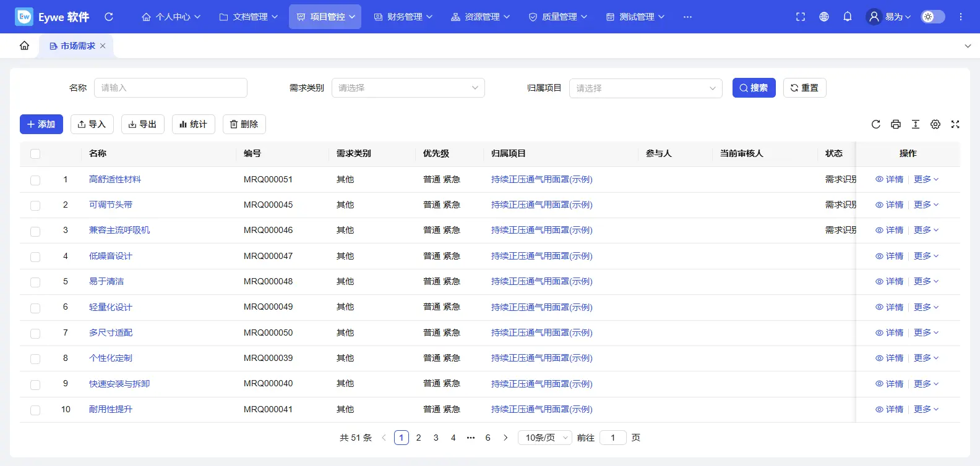Screen dimensions: 980x466
Task: Focus the 名称 search input
Action: pyautogui.click(x=171, y=88)
